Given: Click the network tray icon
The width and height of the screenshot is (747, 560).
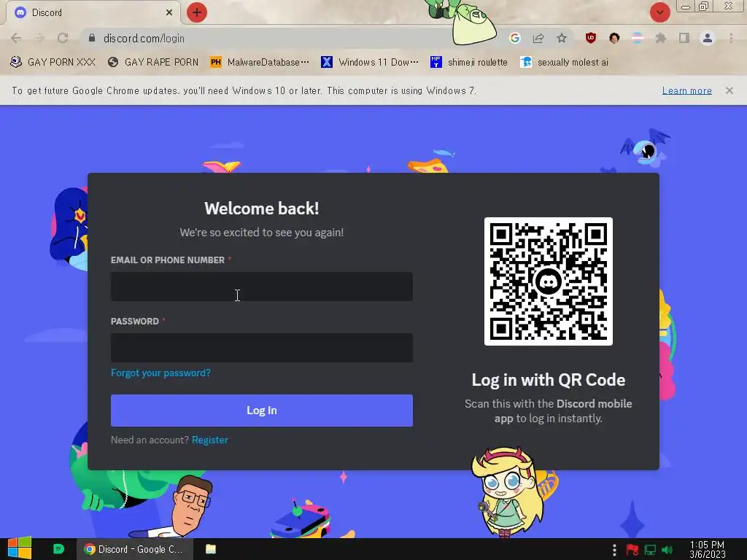Looking at the screenshot, I should tap(650, 550).
